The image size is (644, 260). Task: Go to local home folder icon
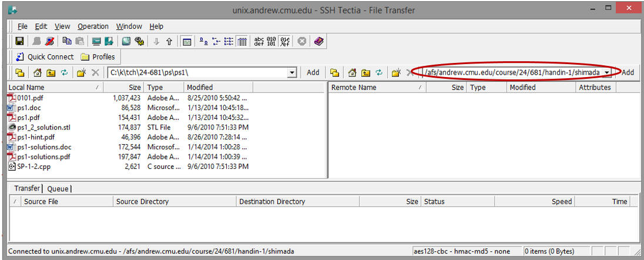(x=38, y=72)
